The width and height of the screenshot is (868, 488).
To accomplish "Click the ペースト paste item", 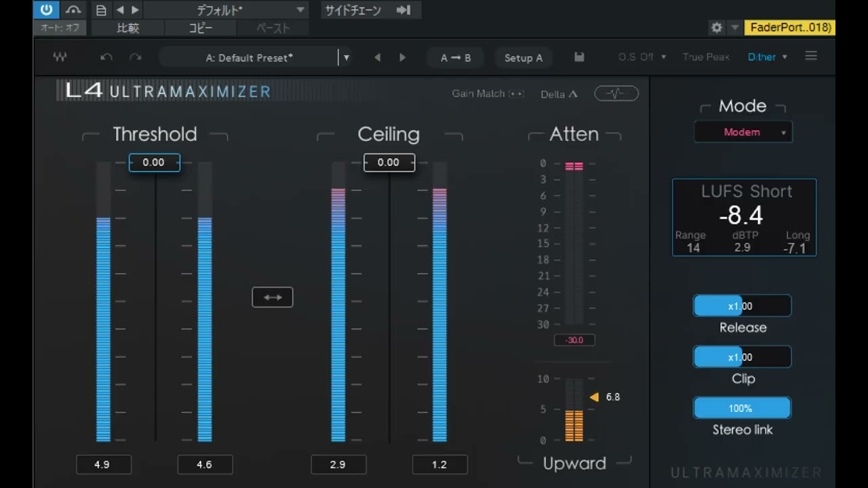I will [273, 28].
